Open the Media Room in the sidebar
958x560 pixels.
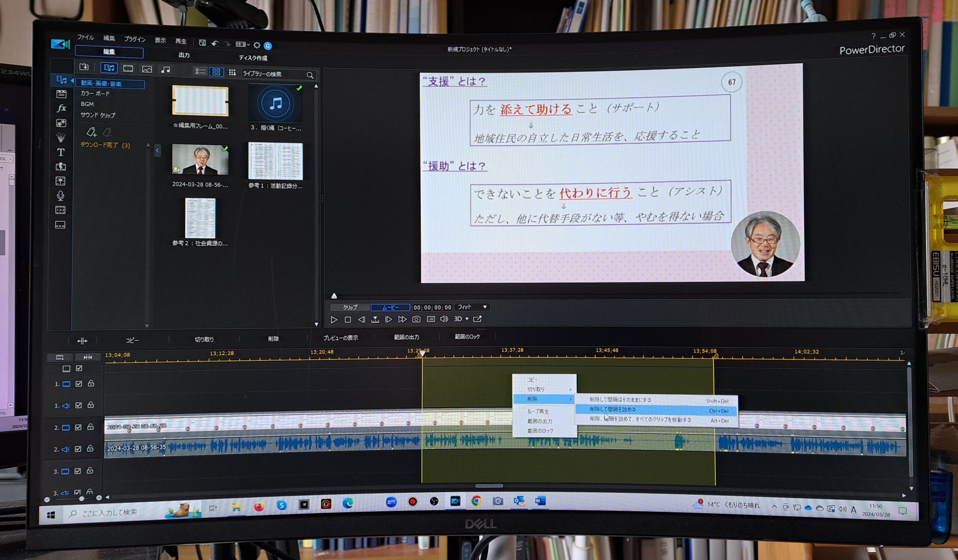coord(61,79)
